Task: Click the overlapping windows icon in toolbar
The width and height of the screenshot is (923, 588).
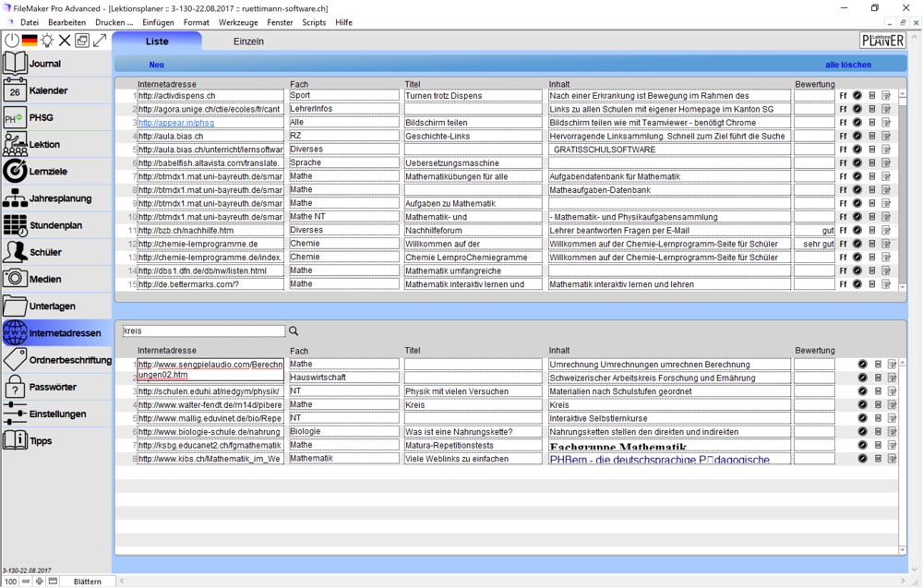Action: 82,40
